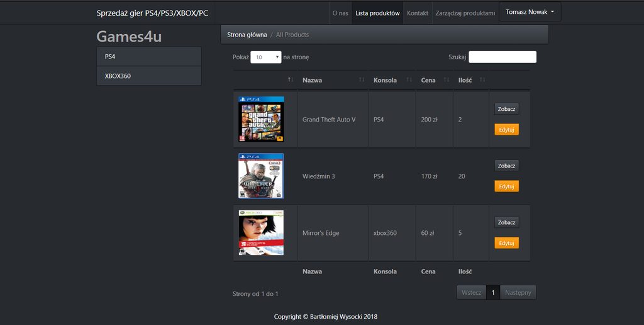Open the Tomasz Nowak user dropdown
The width and height of the screenshot is (644, 325).
[x=530, y=12]
